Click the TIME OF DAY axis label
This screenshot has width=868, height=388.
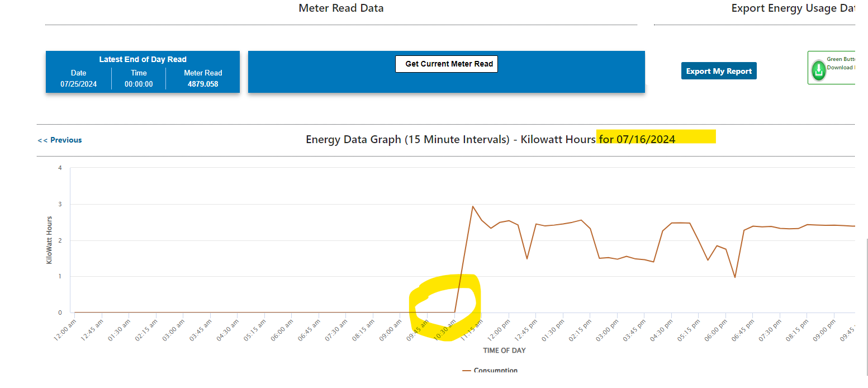tap(504, 350)
